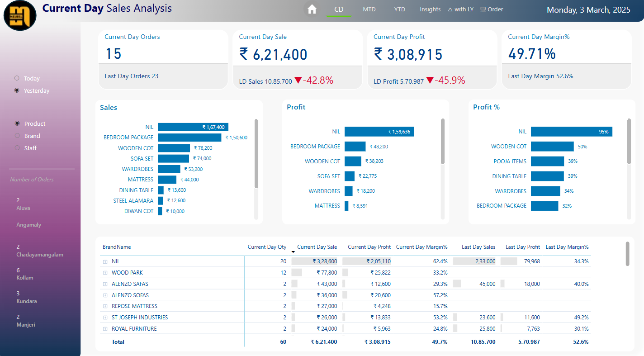
Task: Sort by Last Day Sales column header
Action: coord(478,247)
